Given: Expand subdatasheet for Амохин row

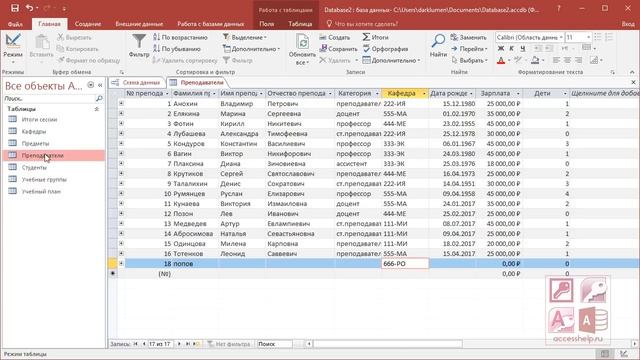Looking at the screenshot, I should (x=121, y=104).
